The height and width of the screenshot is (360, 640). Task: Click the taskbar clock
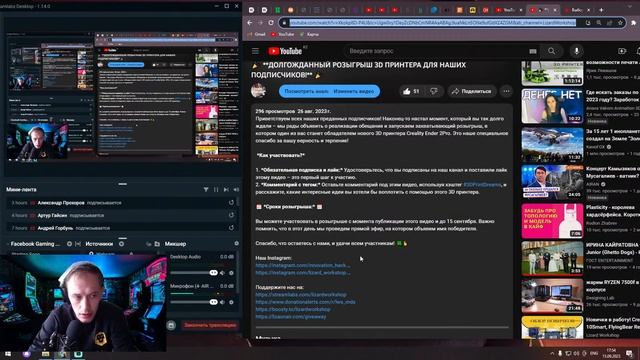tap(611, 353)
